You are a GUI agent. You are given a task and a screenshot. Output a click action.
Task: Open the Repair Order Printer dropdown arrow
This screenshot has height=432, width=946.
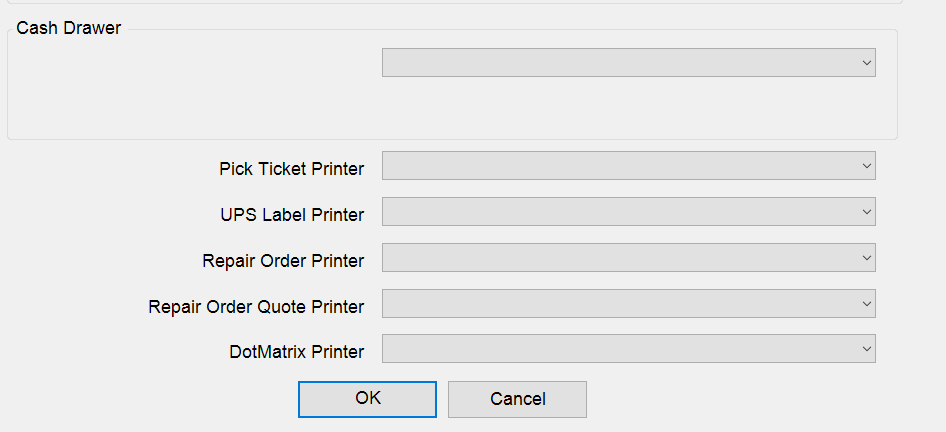coord(866,258)
